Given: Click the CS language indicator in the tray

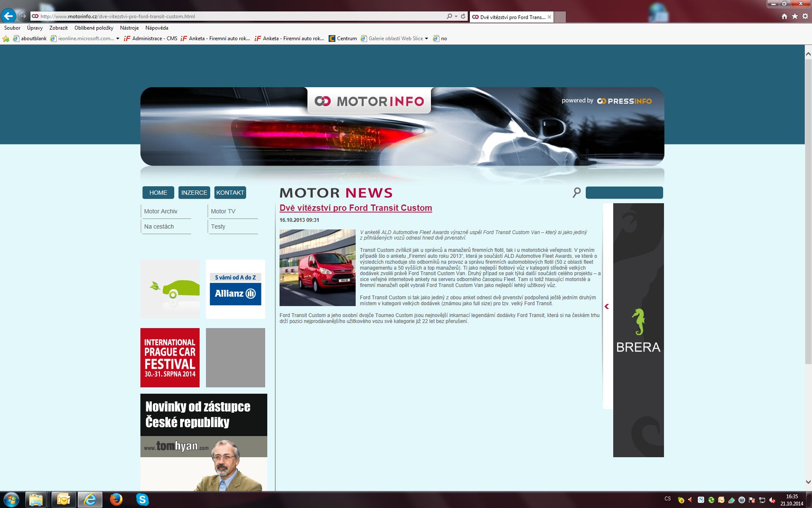Looking at the screenshot, I should click(667, 499).
